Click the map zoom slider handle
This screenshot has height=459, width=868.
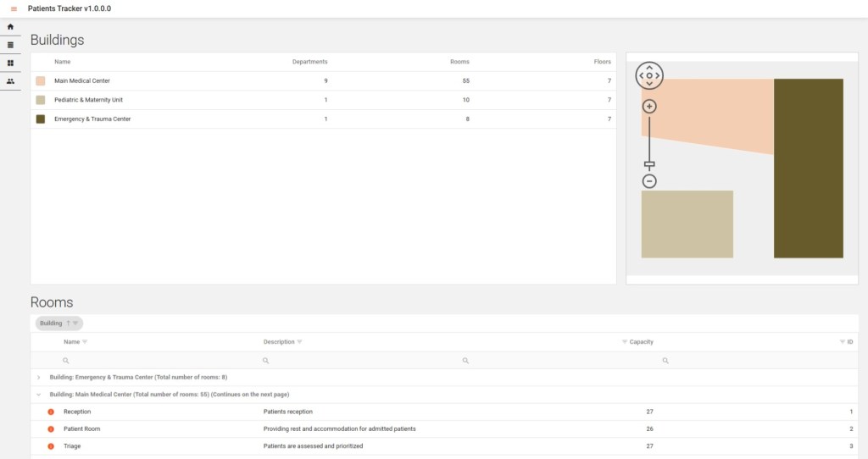(649, 164)
